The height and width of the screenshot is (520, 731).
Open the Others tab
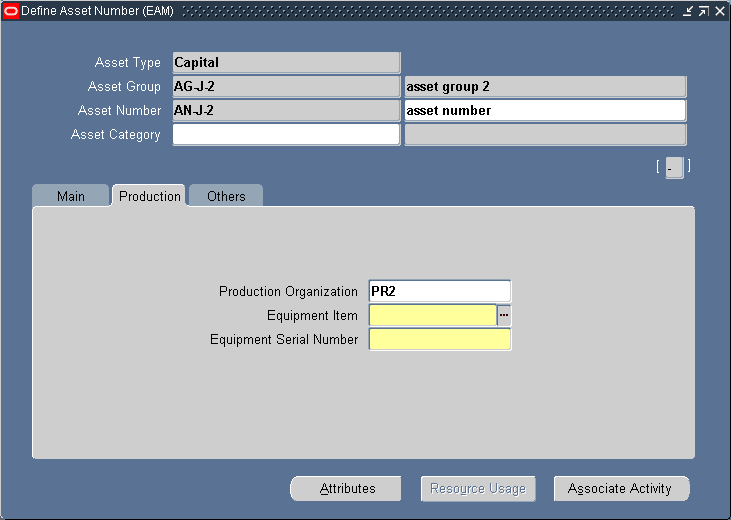226,196
